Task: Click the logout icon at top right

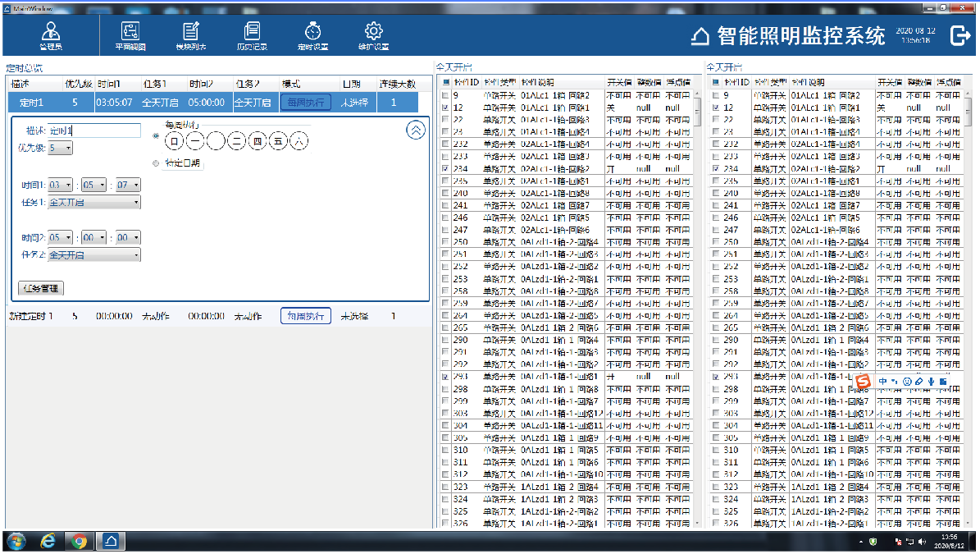Action: tap(959, 35)
